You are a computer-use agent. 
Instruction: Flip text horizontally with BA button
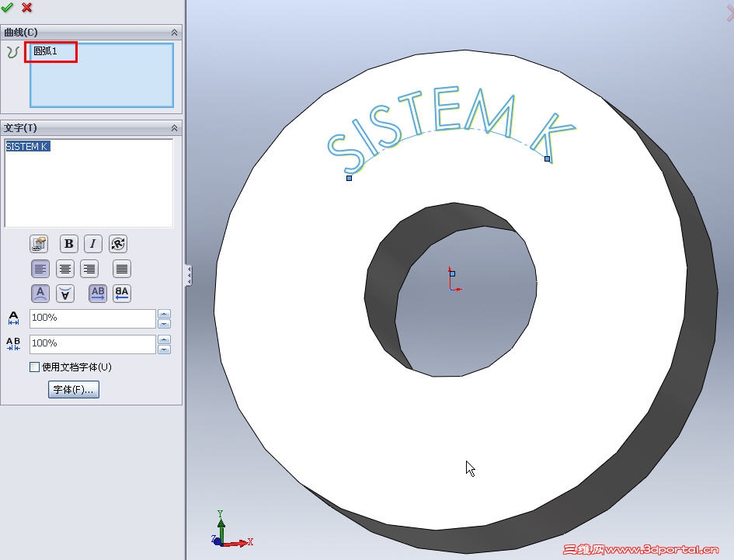122,294
